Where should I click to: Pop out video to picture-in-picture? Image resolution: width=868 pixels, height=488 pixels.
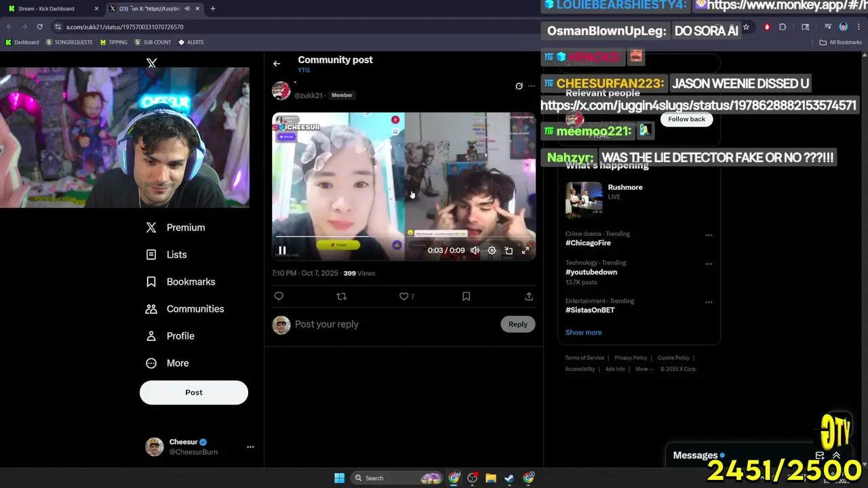tap(509, 250)
